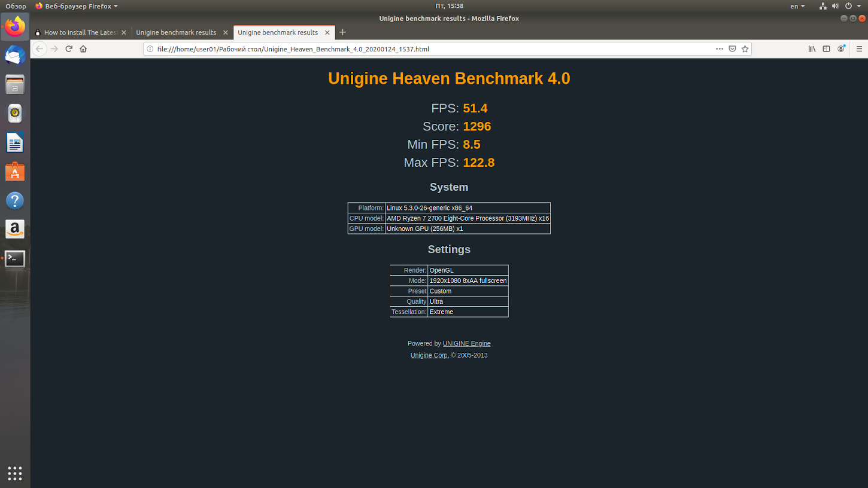Viewport: 868px width, 488px height.
Task: Open the Unigine Corp. link
Action: tap(429, 355)
